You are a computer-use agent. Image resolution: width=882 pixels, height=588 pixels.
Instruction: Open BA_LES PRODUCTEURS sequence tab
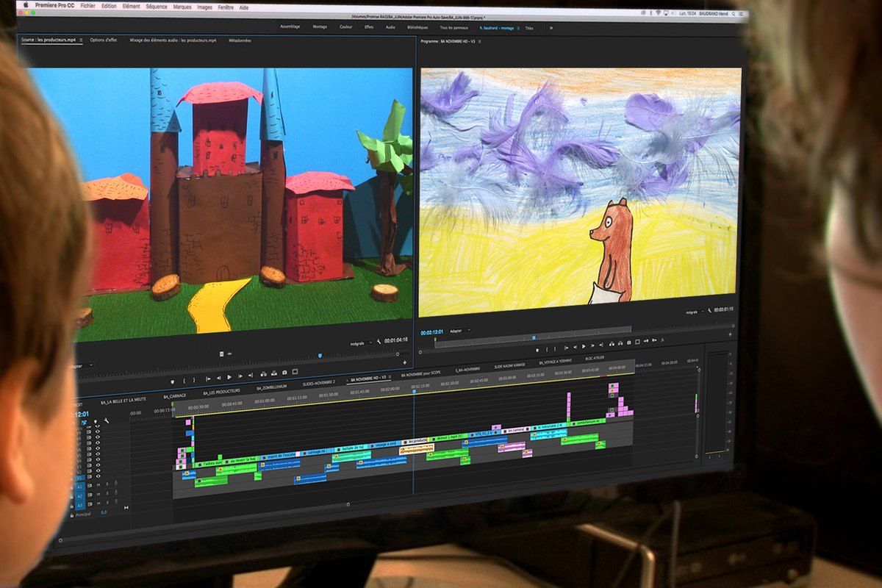tap(221, 392)
